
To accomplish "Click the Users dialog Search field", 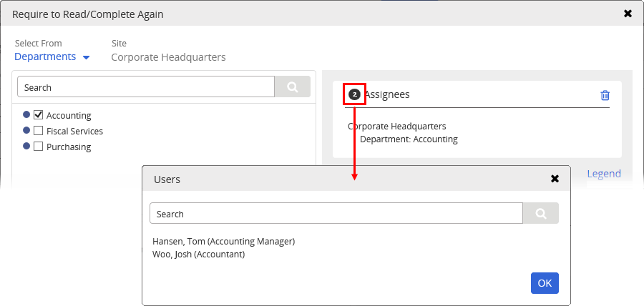I will click(x=336, y=213).
